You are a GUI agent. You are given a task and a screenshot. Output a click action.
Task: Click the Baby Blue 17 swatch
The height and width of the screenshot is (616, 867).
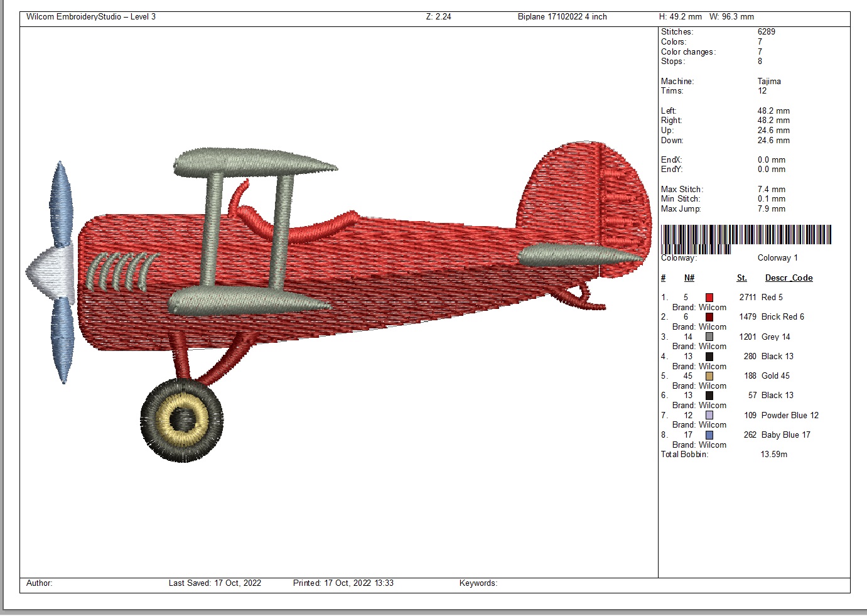point(709,435)
